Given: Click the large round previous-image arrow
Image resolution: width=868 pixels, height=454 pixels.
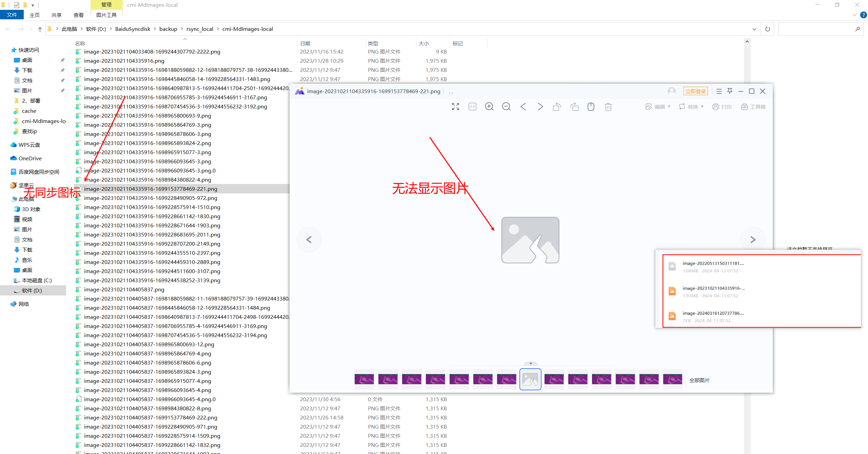Looking at the screenshot, I should 309,240.
